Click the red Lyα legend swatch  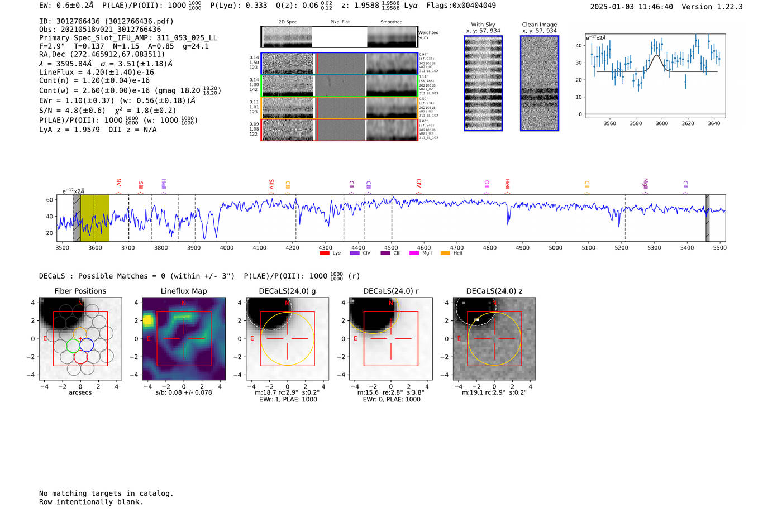point(324,253)
